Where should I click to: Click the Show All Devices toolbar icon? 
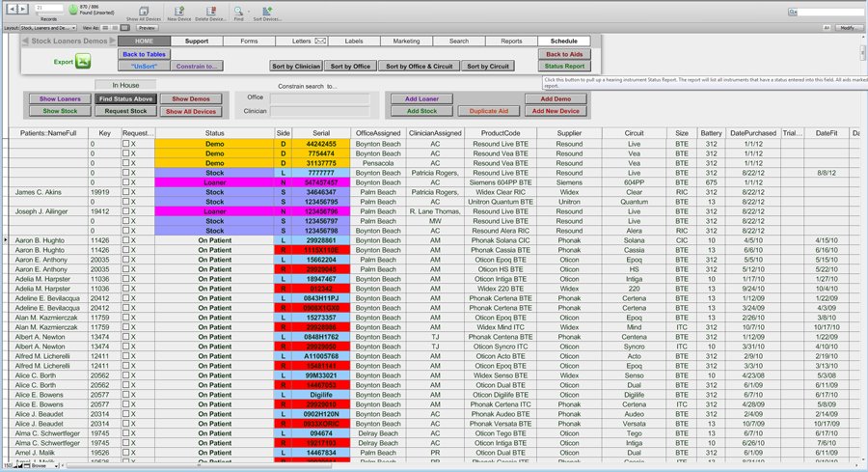(144, 11)
